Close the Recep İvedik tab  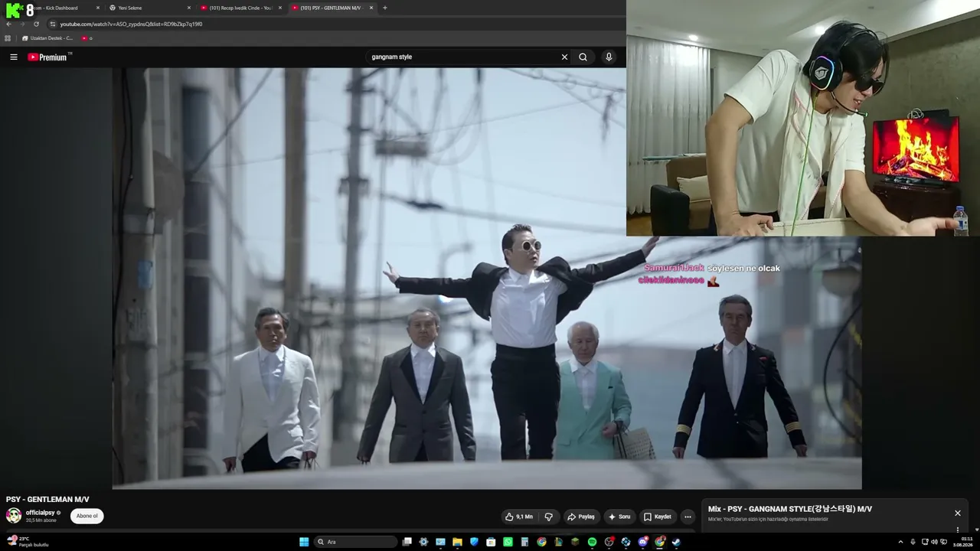[280, 8]
